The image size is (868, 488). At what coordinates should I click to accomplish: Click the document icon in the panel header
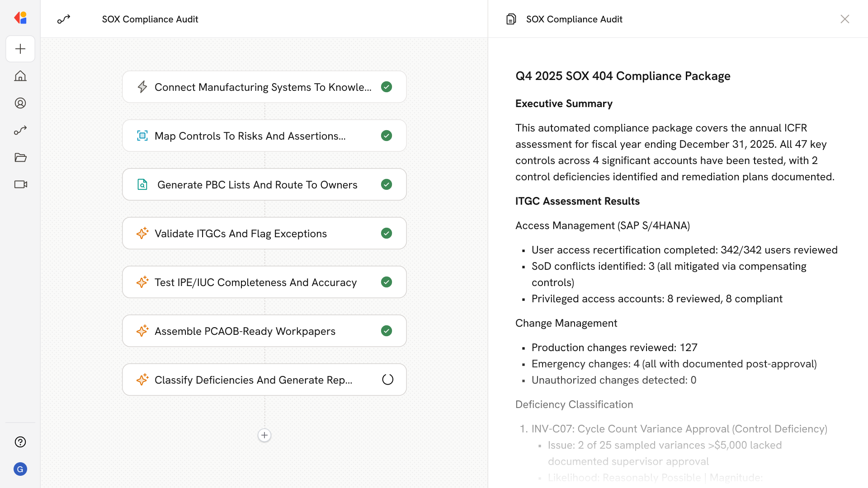pyautogui.click(x=511, y=19)
